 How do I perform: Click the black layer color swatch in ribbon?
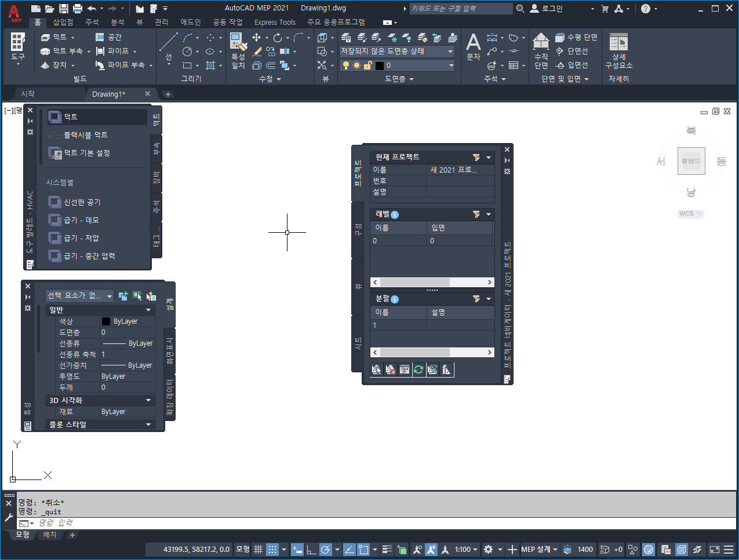379,65
